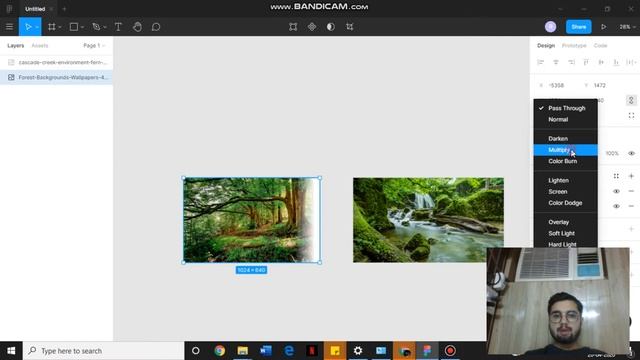640x360 pixels.
Task: Select the Rectangle shape tool
Action: pos(74,27)
